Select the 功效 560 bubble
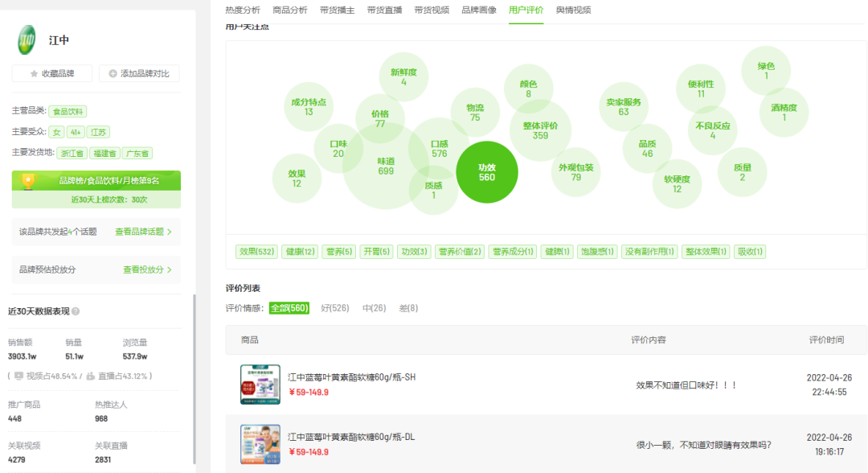Image resolution: width=868 pixels, height=473 pixels. pos(487,172)
